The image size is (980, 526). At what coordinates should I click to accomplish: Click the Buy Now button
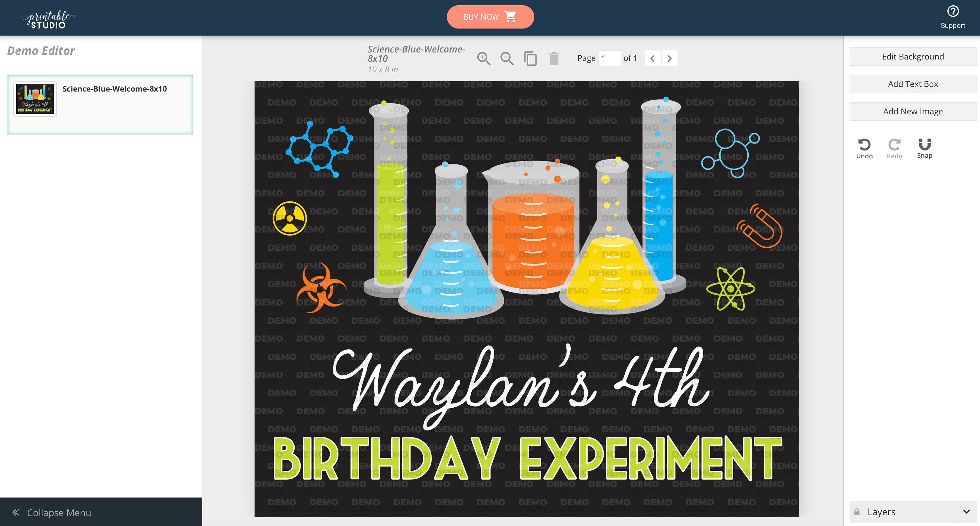tap(490, 17)
